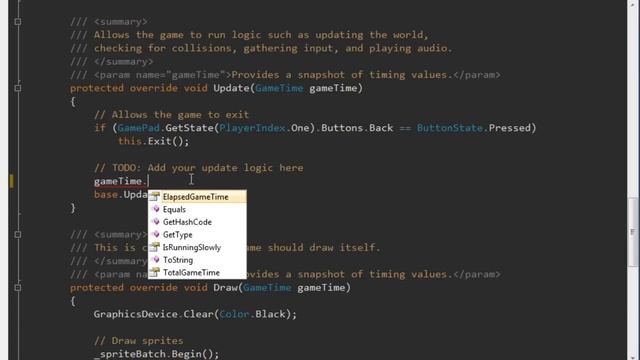Click the _spriteBatch.Begin() line

click(156, 354)
